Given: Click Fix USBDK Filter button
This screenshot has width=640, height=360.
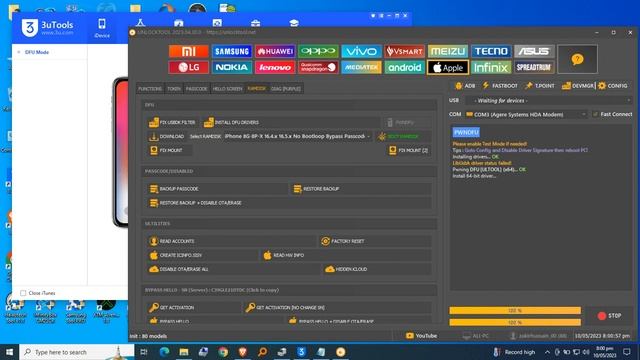Looking at the screenshot, I should pos(172,122).
